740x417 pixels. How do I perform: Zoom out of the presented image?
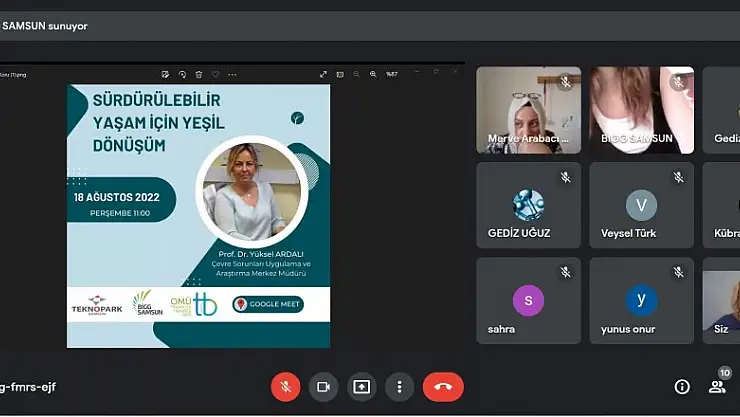click(357, 74)
